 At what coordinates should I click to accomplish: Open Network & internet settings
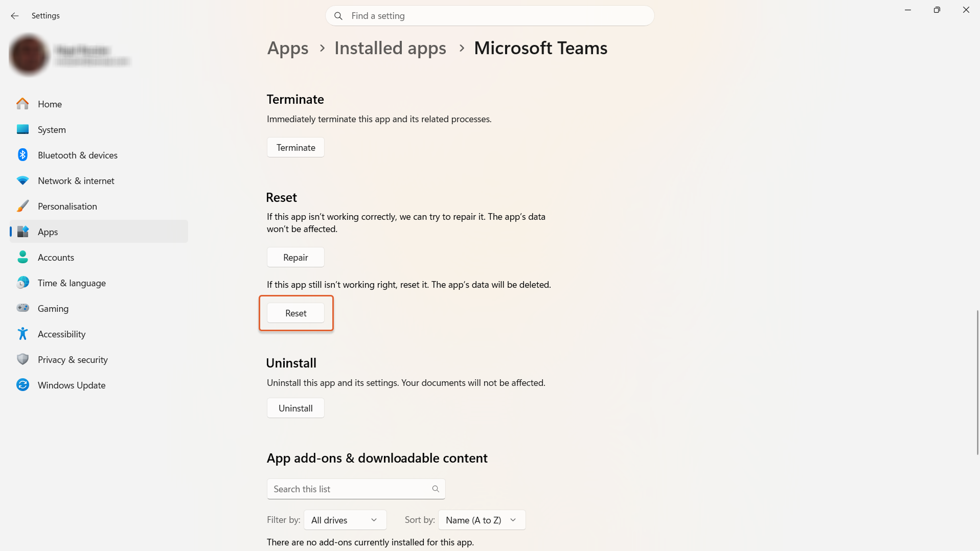pos(99,180)
